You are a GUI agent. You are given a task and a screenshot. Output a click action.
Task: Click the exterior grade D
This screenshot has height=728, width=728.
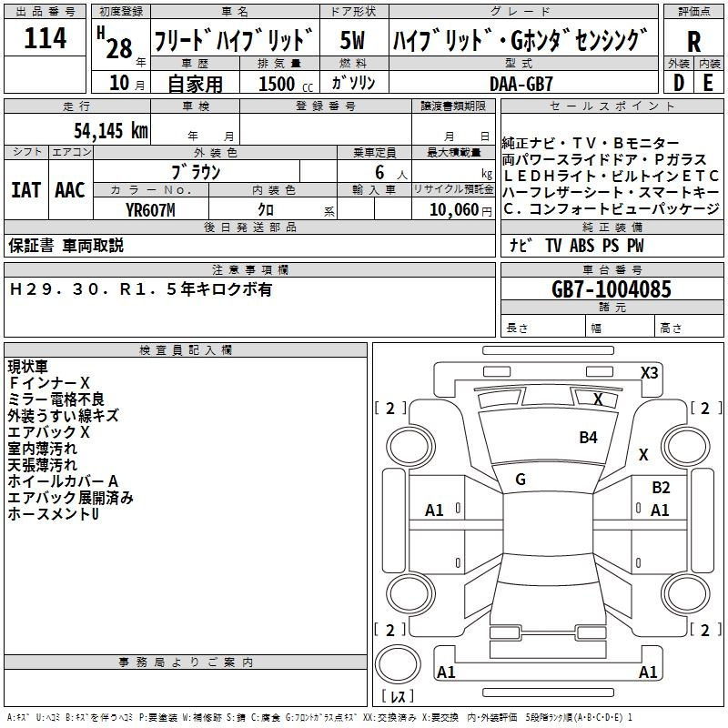coord(678,82)
